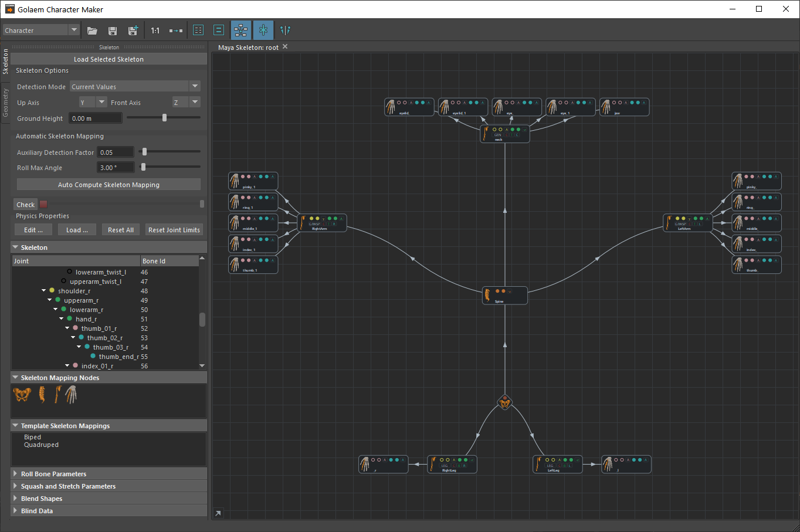Click the Ground Height slider handle
The height and width of the screenshot is (532, 800).
[x=164, y=117]
